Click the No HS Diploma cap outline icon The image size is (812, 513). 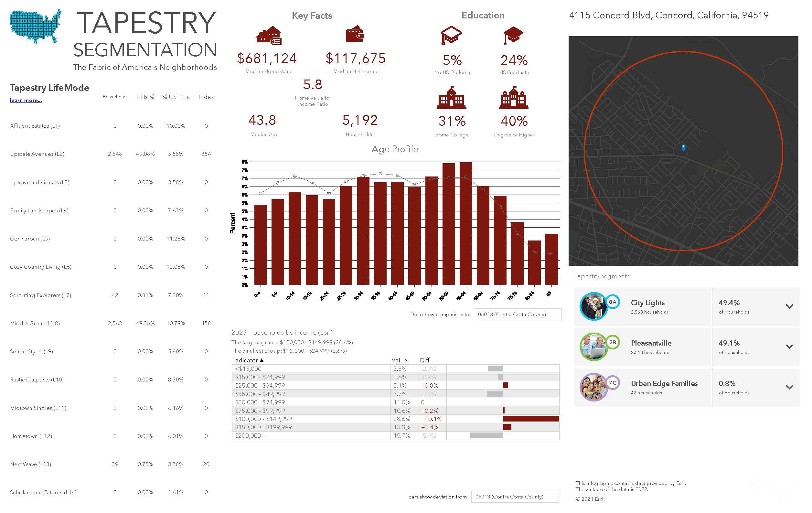point(451,36)
